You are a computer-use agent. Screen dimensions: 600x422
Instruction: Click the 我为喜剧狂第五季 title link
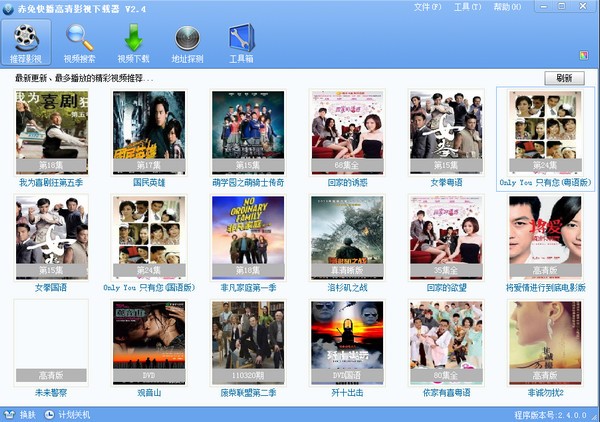(x=51, y=182)
